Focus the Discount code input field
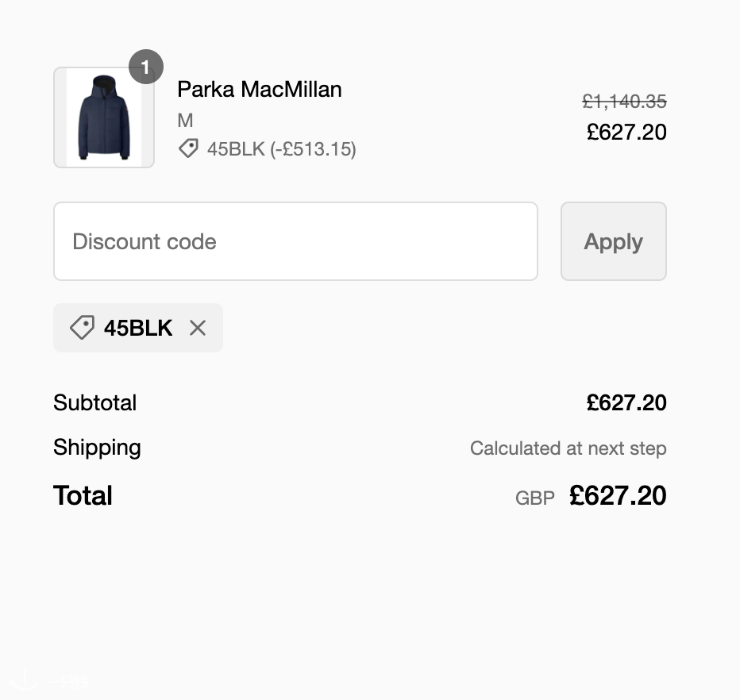This screenshot has width=740, height=700. point(295,241)
